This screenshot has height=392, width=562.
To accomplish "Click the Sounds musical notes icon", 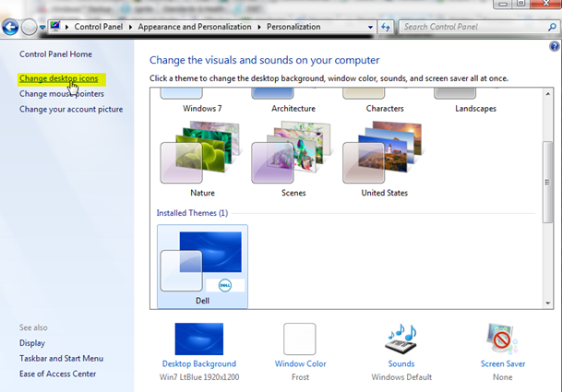I will pyautogui.click(x=401, y=339).
